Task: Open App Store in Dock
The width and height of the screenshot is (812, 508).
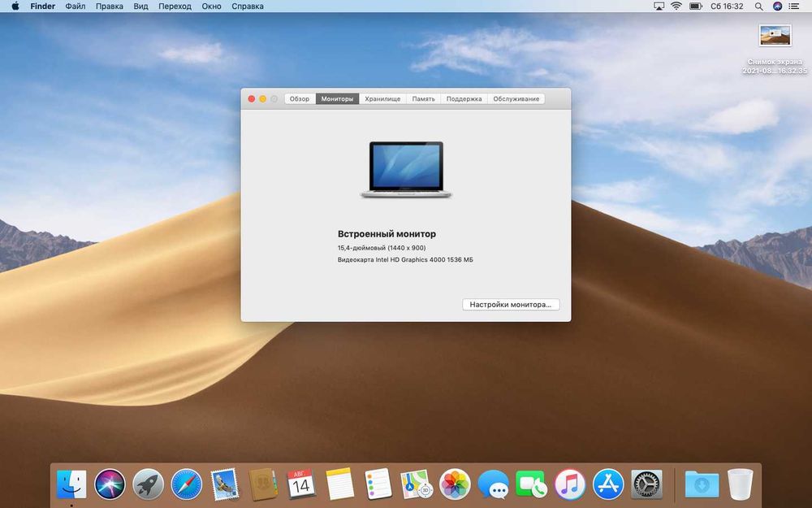Action: coord(608,484)
